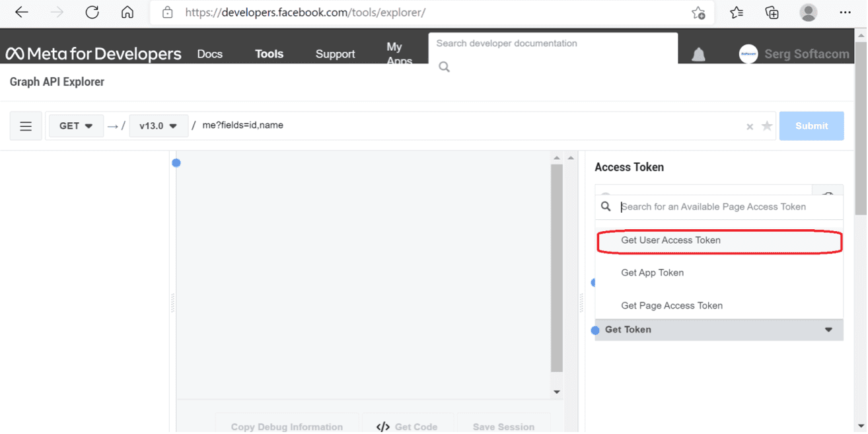This screenshot has width=868, height=434.
Task: Clear the query with the x icon
Action: pyautogui.click(x=750, y=127)
